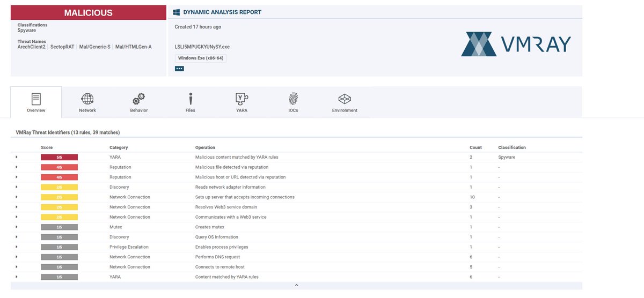This screenshot has height=298, width=644.
Task: Click the Windows logo icon beside report title
Action: click(x=176, y=12)
